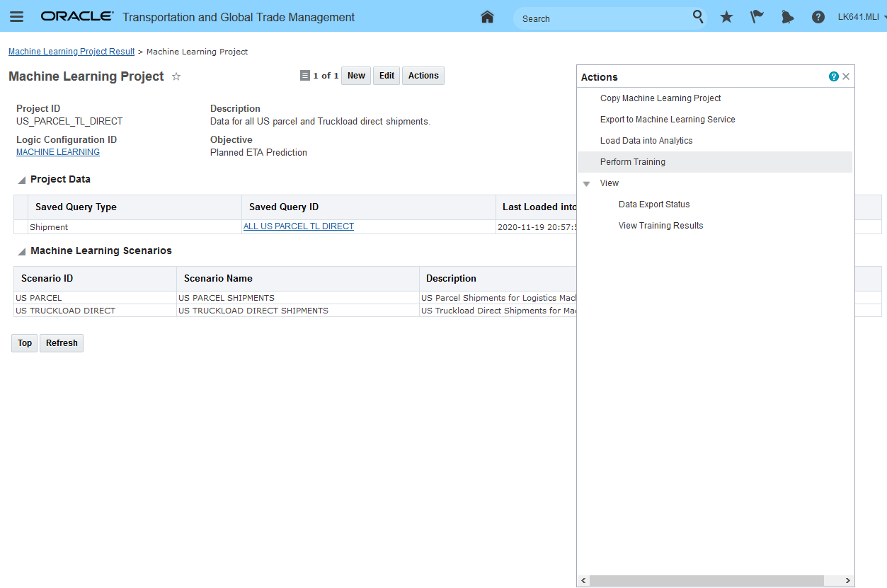Viewport: 887px width, 588px height.
Task: Open the MACHINE LEARNING logic configuration link
Action: [x=58, y=152]
